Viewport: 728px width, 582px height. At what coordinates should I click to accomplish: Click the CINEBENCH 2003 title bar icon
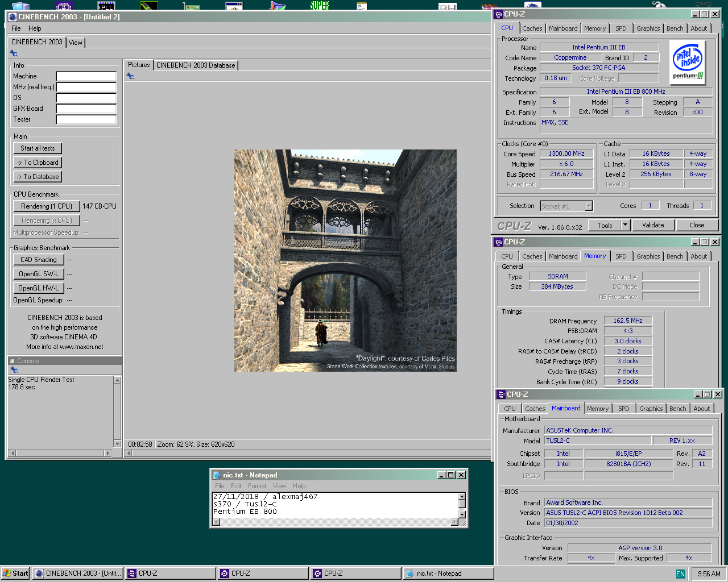point(13,17)
